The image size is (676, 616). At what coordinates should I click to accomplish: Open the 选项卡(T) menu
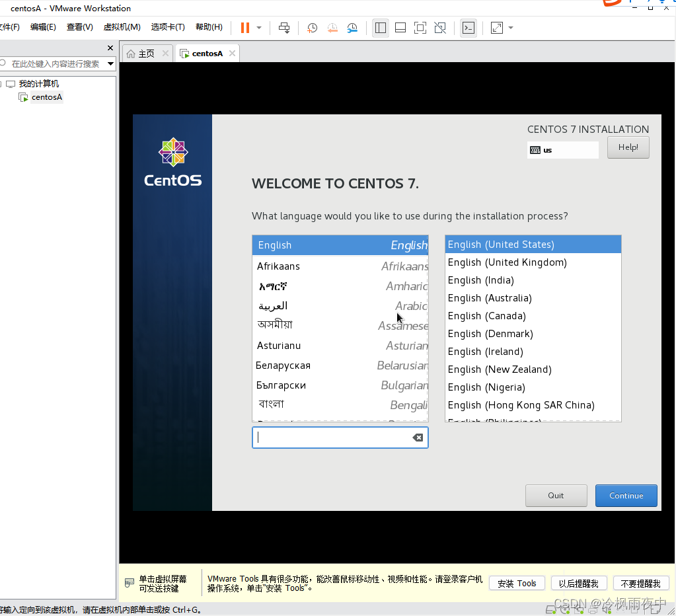(168, 27)
